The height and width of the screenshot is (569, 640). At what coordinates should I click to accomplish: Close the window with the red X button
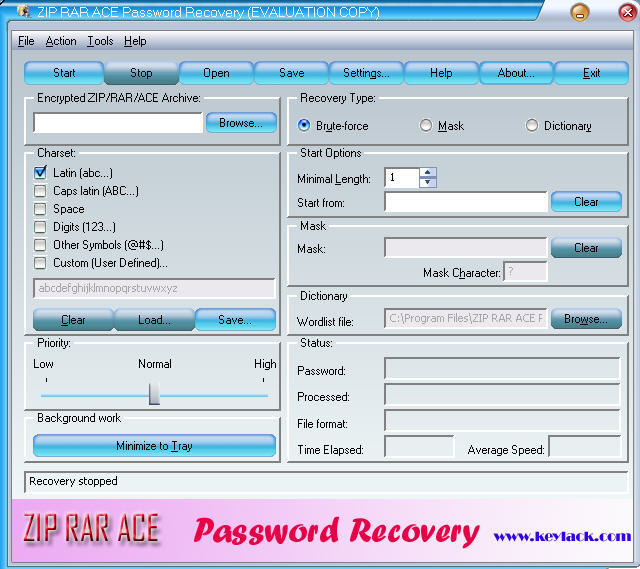pyautogui.click(x=627, y=12)
